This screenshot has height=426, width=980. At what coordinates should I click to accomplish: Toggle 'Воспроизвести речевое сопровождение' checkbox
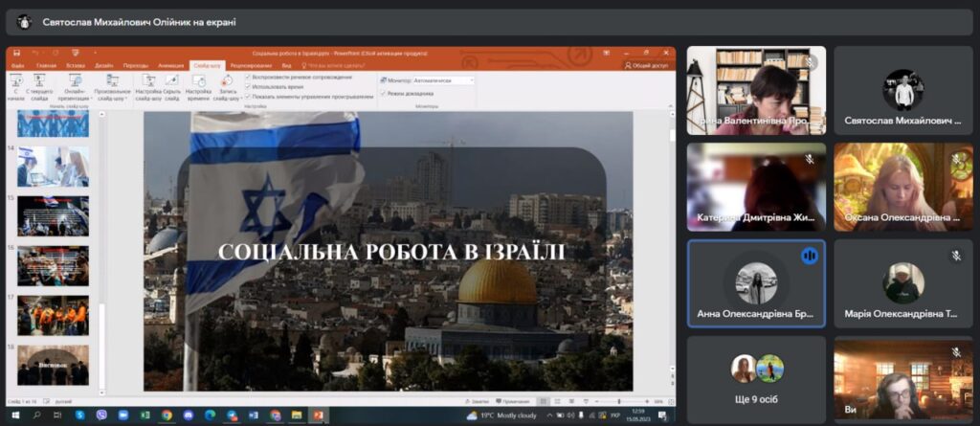coord(248,77)
